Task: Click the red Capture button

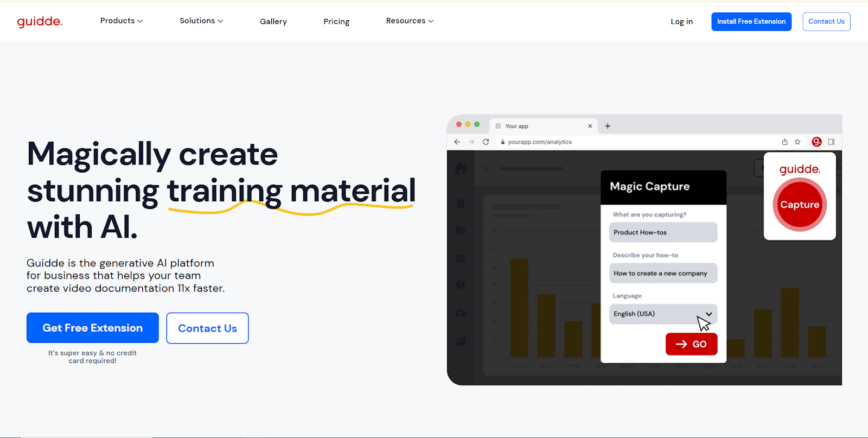Action: [x=800, y=205]
